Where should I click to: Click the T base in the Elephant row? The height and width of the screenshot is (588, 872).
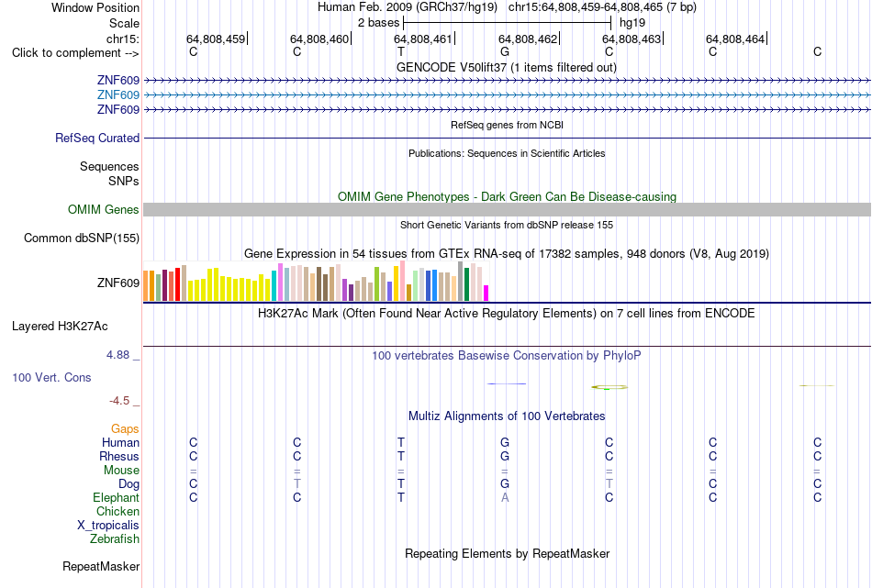click(401, 497)
